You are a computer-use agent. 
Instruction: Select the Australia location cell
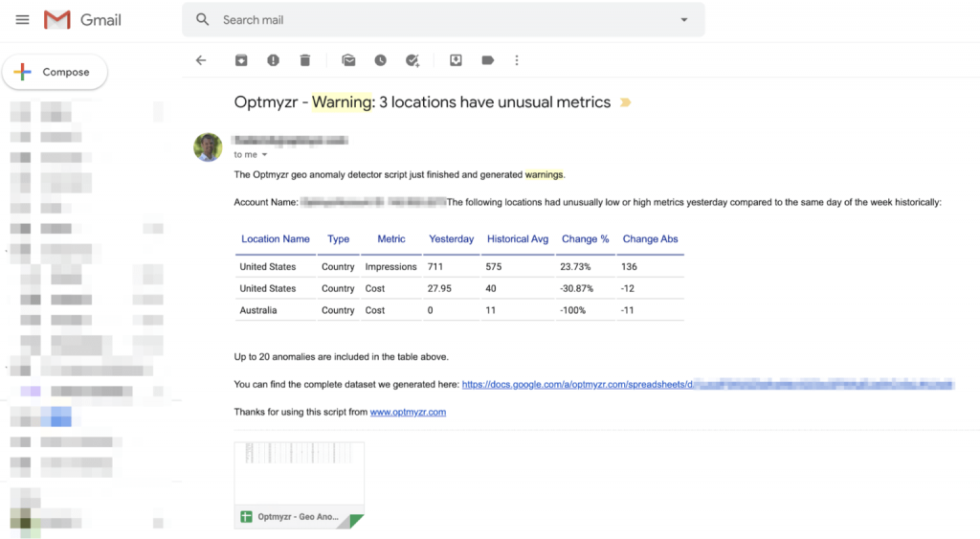(258, 310)
